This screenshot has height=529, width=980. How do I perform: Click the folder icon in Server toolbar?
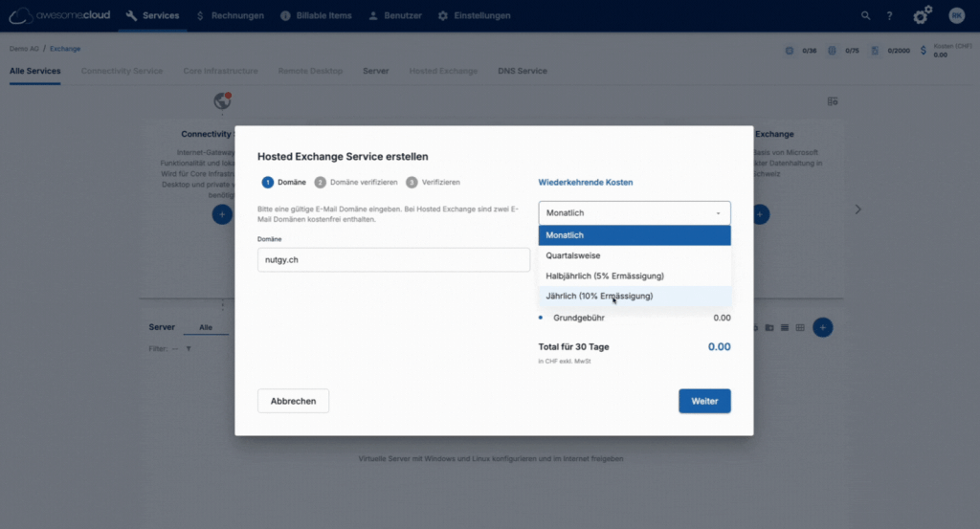pyautogui.click(x=769, y=327)
